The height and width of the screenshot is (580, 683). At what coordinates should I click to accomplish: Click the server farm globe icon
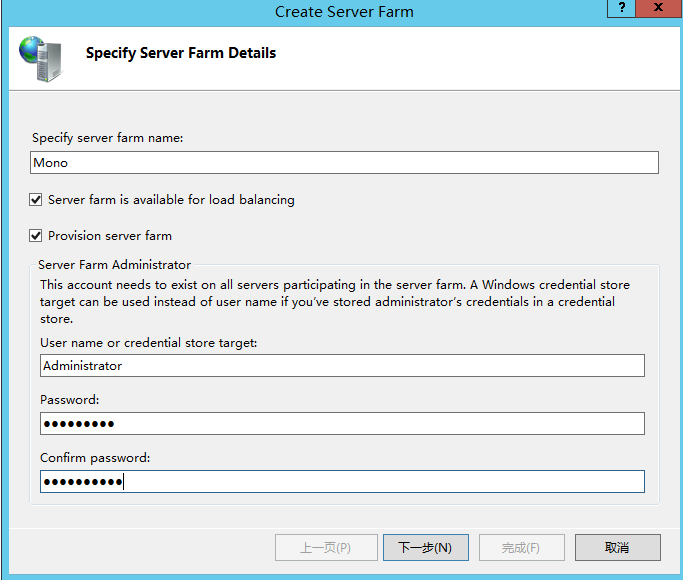[39, 59]
